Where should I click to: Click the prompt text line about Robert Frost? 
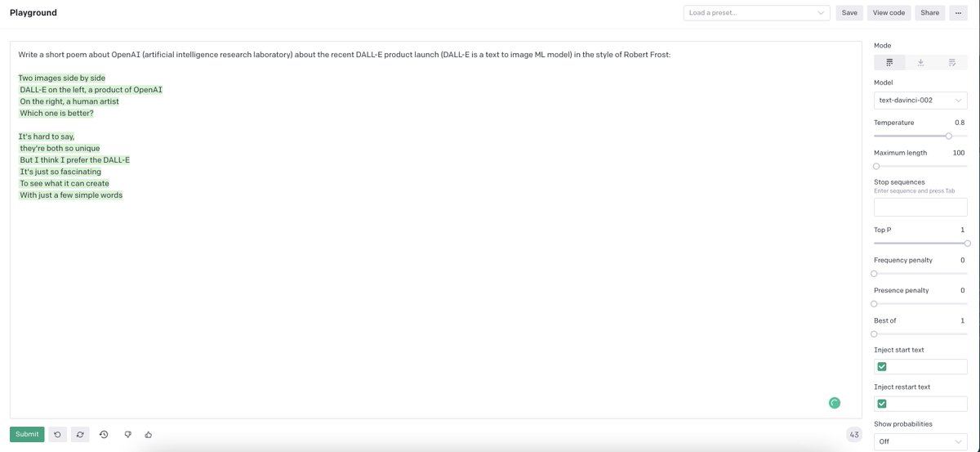click(x=344, y=55)
